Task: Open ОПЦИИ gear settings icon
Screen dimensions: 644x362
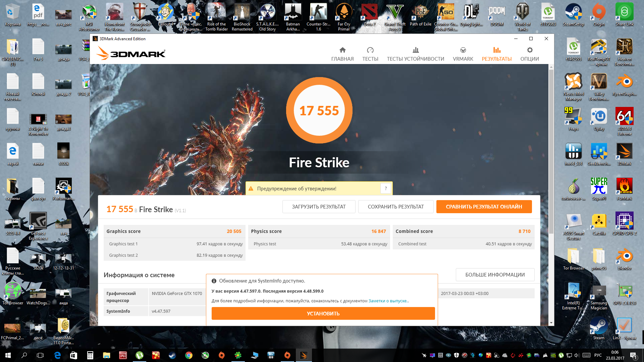Action: [529, 50]
